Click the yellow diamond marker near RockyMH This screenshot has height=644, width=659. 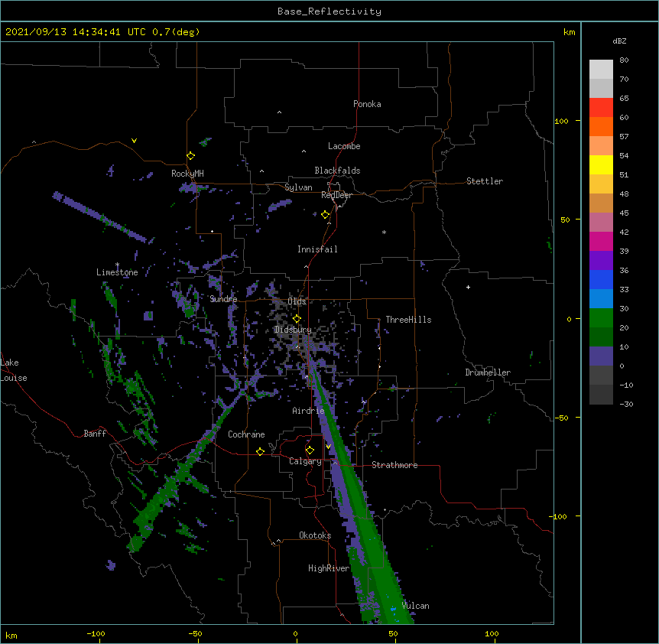coord(190,156)
